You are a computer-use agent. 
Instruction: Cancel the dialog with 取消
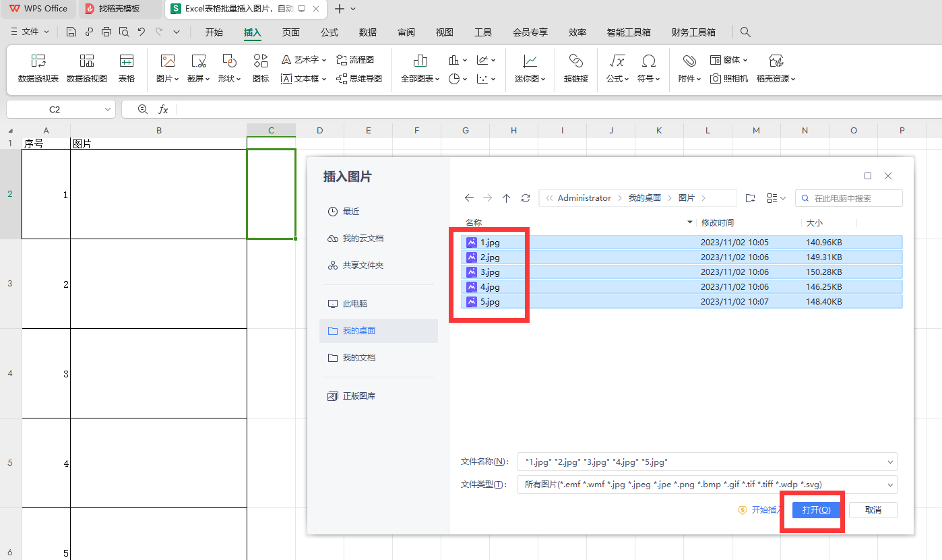coord(873,510)
